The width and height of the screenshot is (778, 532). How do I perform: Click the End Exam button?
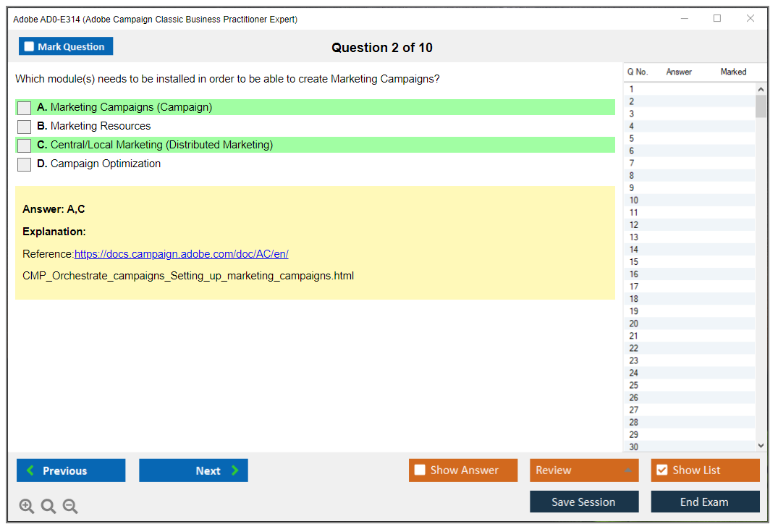705,502
